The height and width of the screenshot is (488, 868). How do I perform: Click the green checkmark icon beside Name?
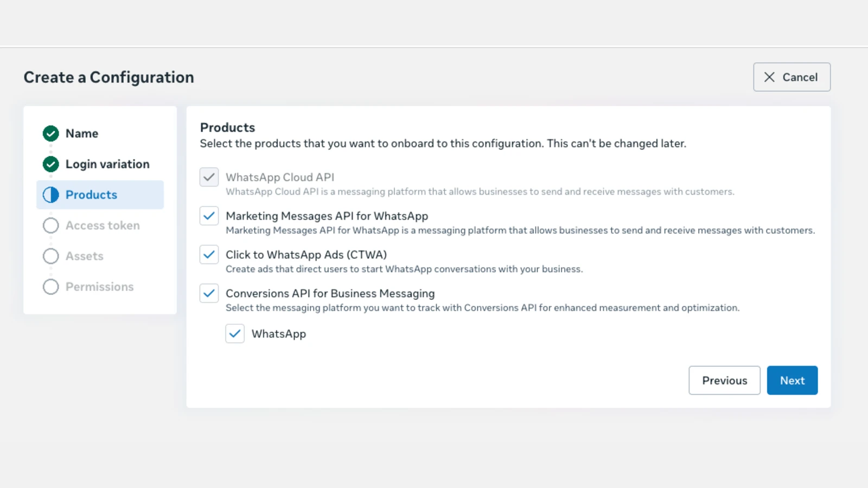click(51, 133)
